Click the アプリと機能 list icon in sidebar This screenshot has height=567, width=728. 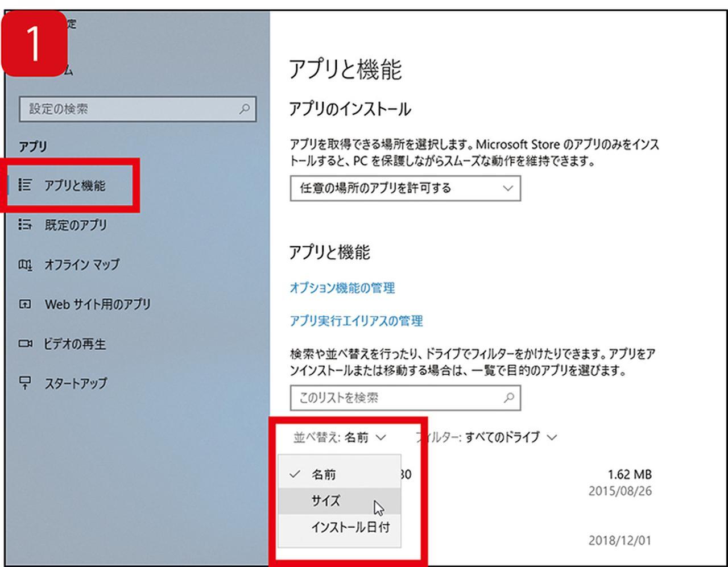(x=24, y=185)
